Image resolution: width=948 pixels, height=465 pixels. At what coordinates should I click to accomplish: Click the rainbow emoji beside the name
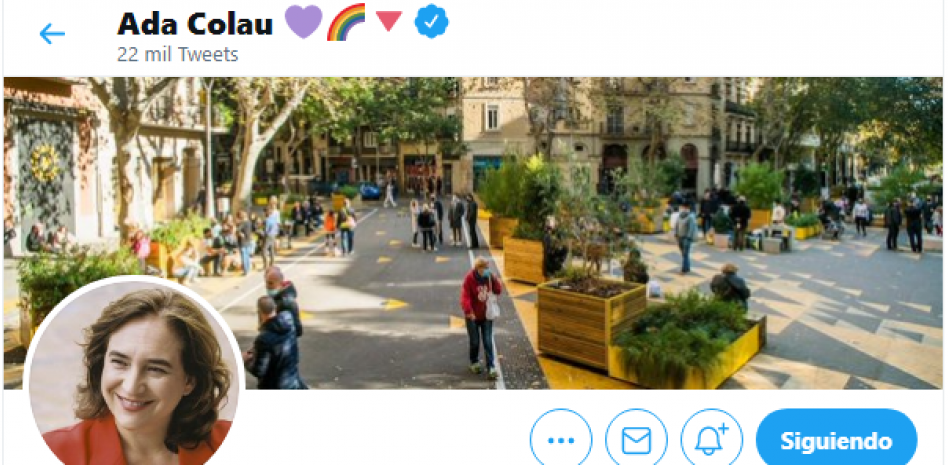pyautogui.click(x=346, y=22)
